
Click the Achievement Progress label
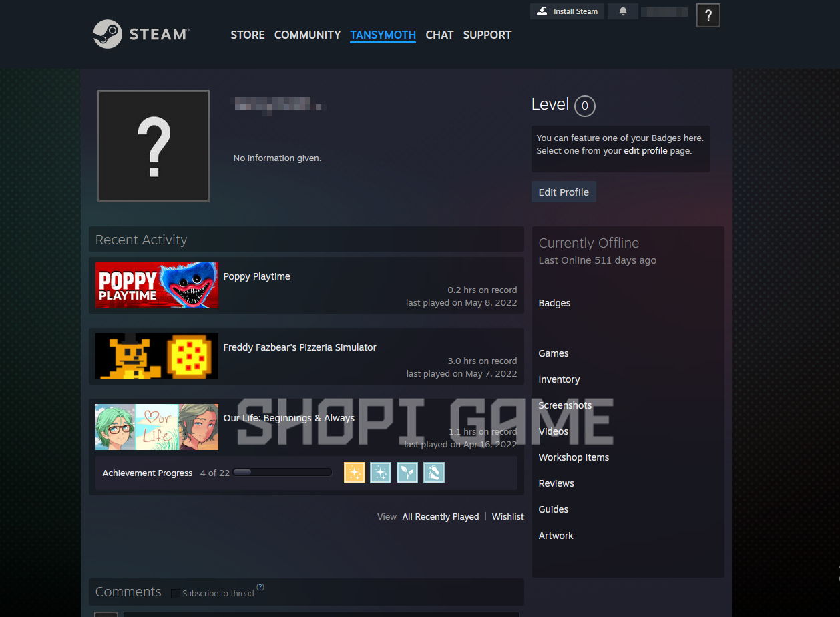point(148,473)
